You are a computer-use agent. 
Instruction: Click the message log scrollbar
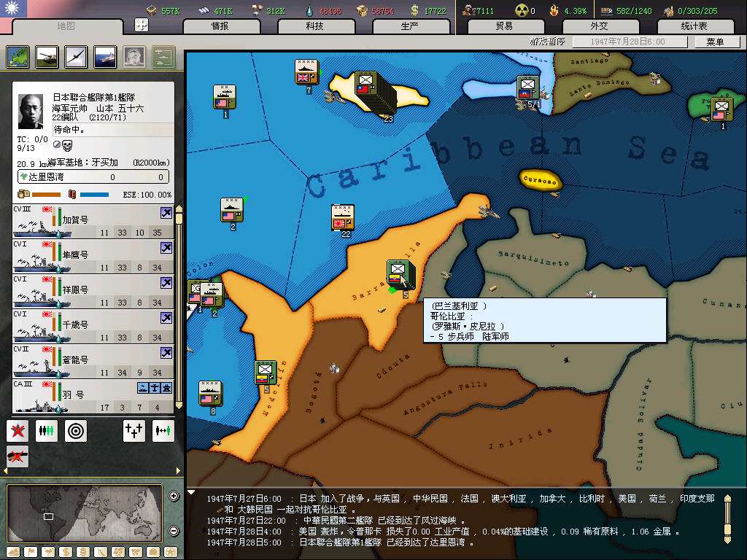click(x=727, y=519)
